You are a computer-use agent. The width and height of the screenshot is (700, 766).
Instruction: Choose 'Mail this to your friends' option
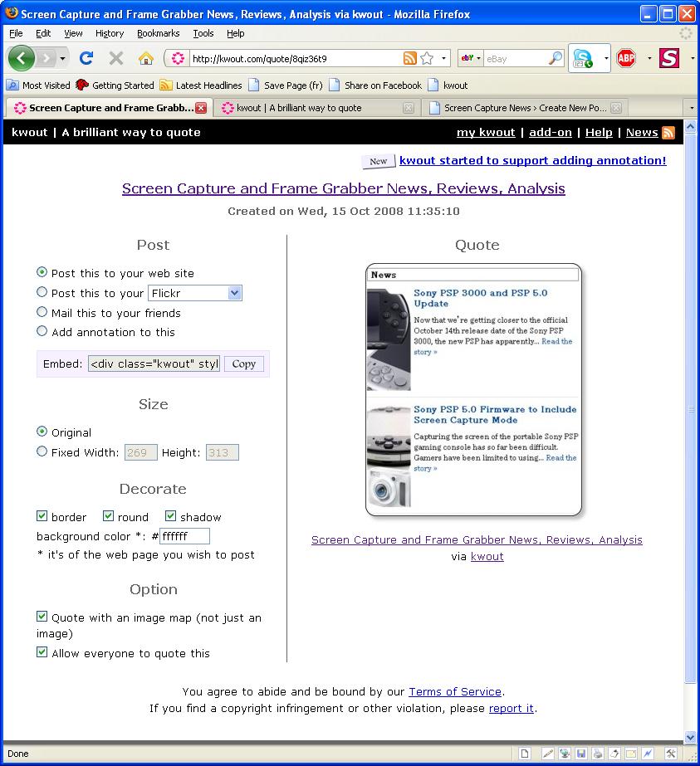(x=42, y=312)
